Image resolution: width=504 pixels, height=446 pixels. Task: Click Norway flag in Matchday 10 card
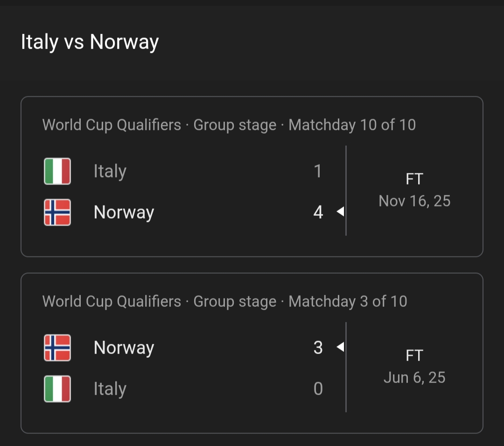[57, 212]
